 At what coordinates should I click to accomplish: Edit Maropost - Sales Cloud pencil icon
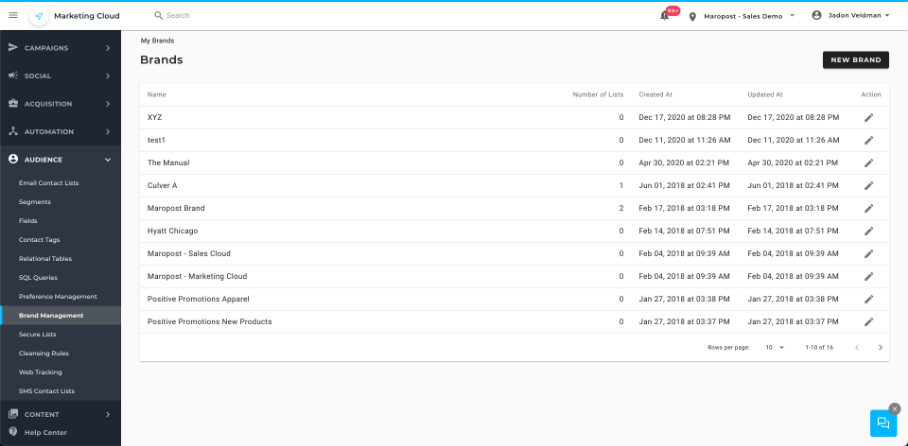pyautogui.click(x=869, y=253)
